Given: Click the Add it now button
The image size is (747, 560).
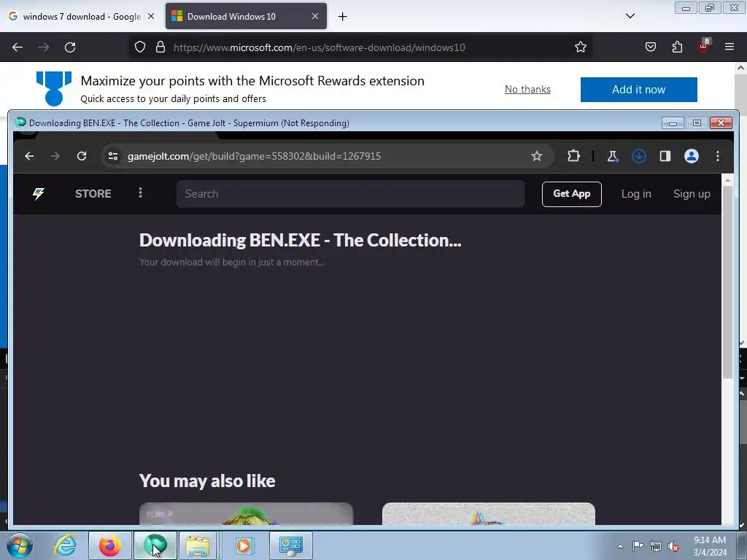Looking at the screenshot, I should (x=638, y=90).
